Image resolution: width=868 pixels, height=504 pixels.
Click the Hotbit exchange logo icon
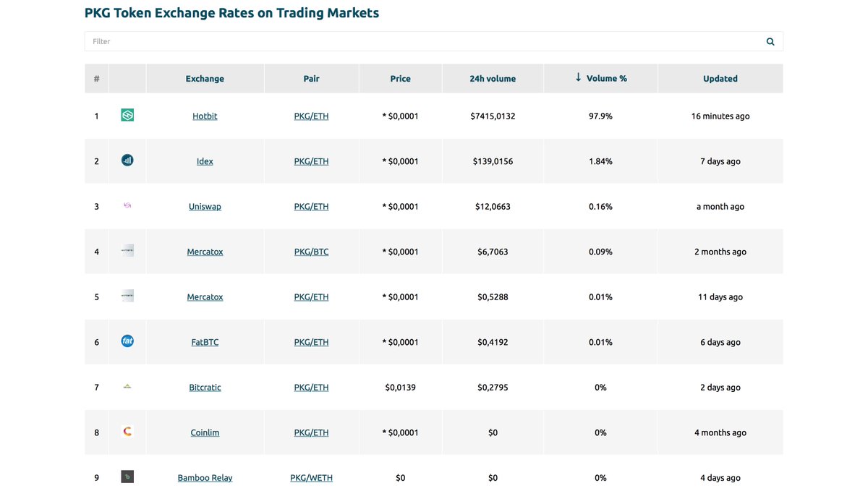click(127, 115)
